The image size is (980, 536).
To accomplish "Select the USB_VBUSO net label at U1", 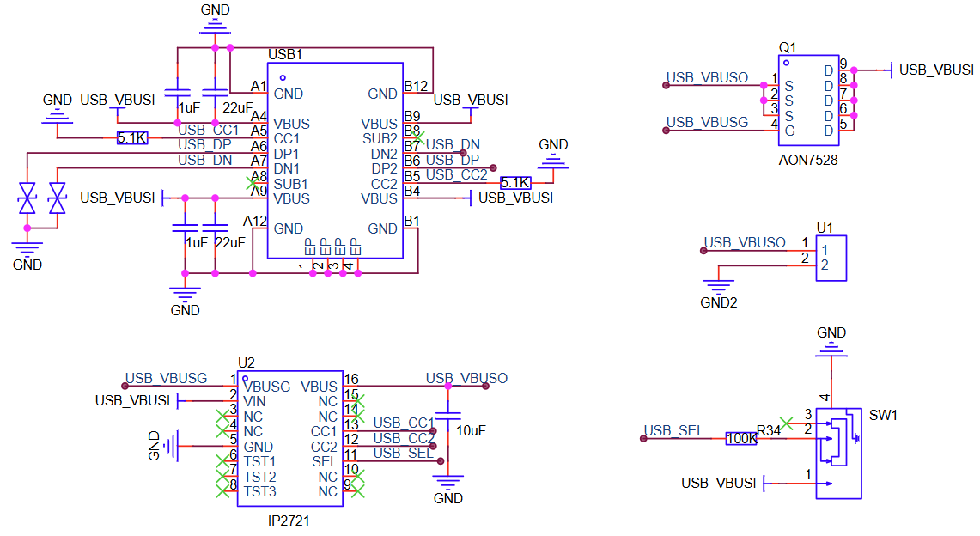I will click(x=744, y=242).
